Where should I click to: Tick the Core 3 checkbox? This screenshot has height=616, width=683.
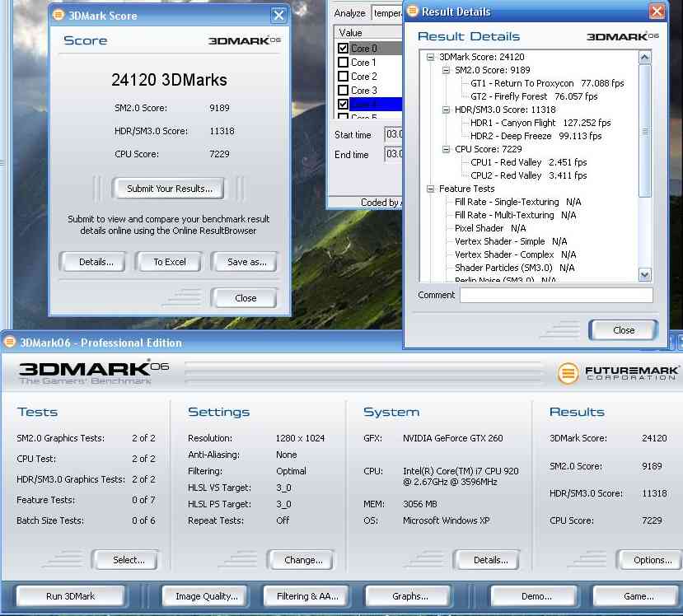point(343,91)
